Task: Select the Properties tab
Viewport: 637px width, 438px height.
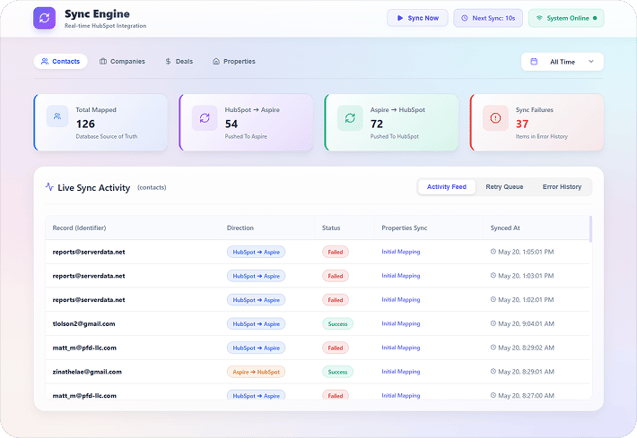Action: [x=234, y=61]
